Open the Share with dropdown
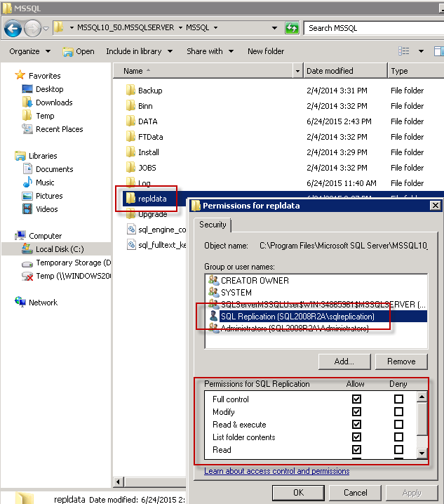The width and height of the screenshot is (444, 504). click(210, 51)
